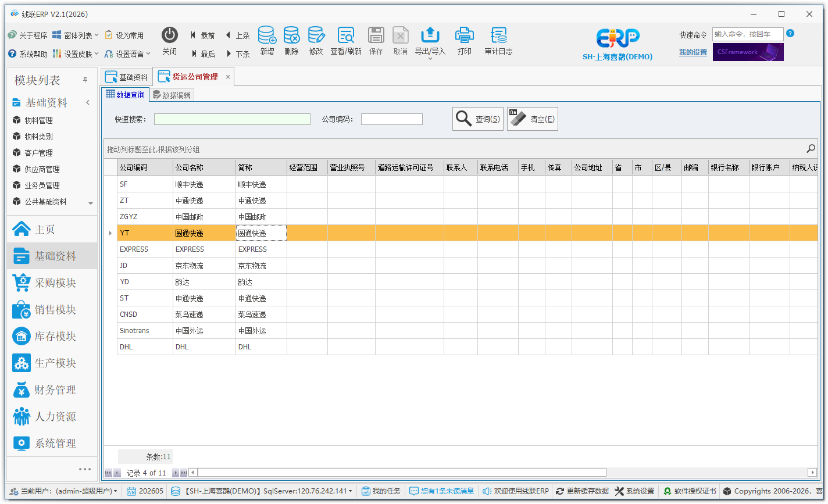Open 关于程序 about item
The width and height of the screenshot is (828, 504).
(28, 35)
